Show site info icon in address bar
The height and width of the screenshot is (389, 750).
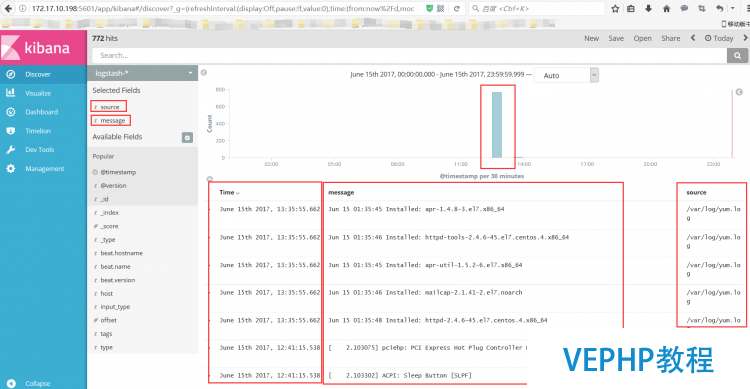point(22,9)
